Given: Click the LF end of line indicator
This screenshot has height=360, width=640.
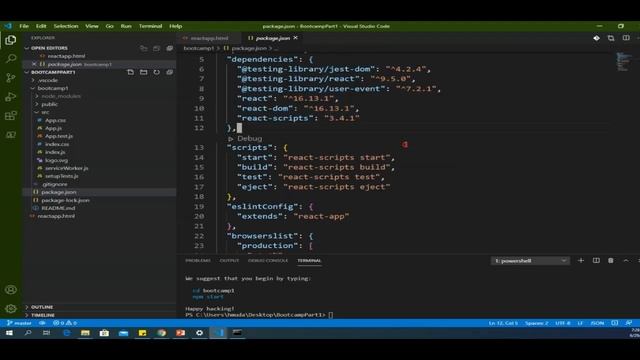Looking at the screenshot, I should click(580, 323).
